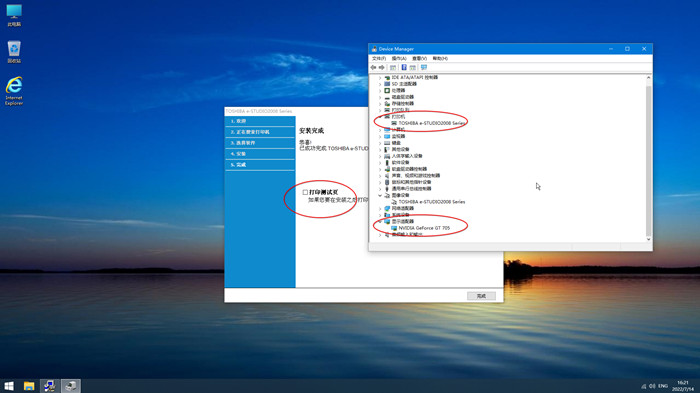Open the 查看(V) menu in Device Manager
Viewport: 700px width, 393px height.
(419, 59)
